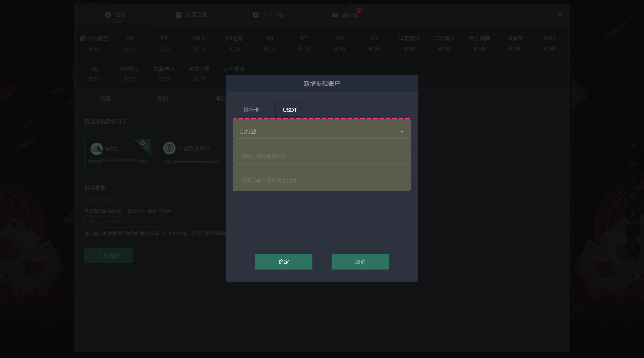The height and width of the screenshot is (358, 644).
Task: Expand the 比特派 dropdown arrow
Action: (x=402, y=132)
